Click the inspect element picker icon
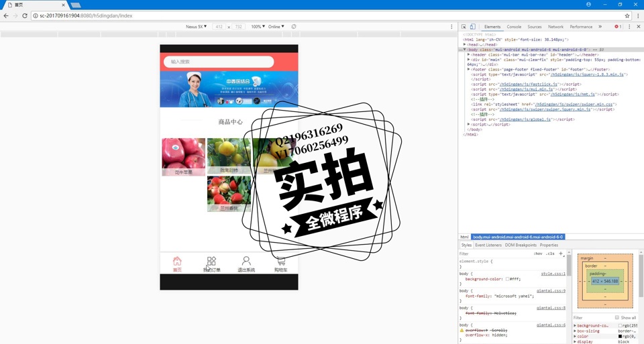This screenshot has height=344, width=644. 464,27
